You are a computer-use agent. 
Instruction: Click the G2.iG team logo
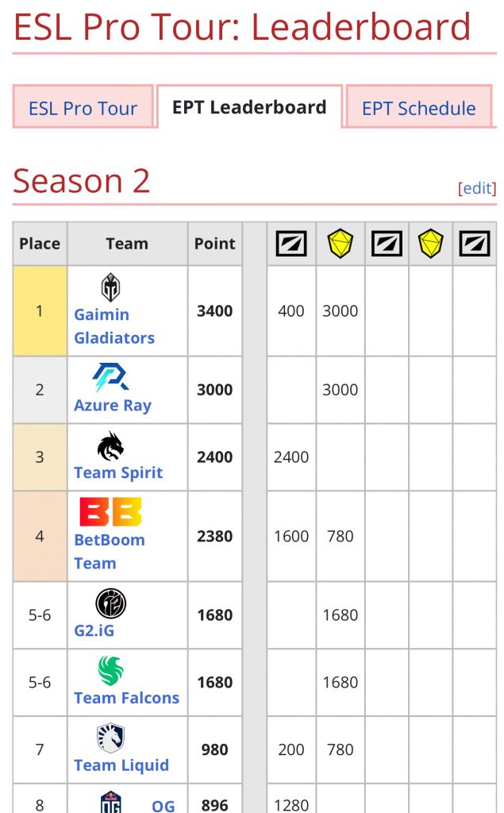111,603
